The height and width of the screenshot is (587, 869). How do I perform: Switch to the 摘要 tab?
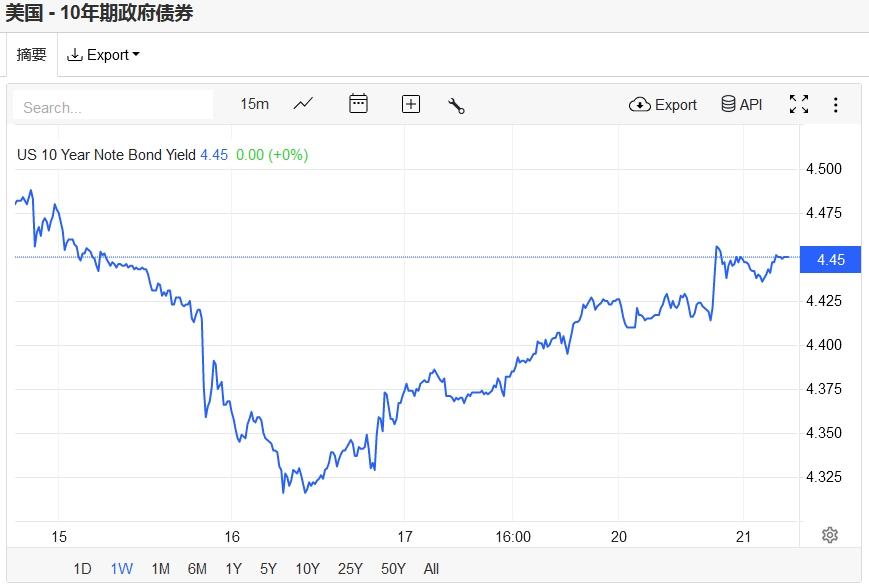pos(32,55)
